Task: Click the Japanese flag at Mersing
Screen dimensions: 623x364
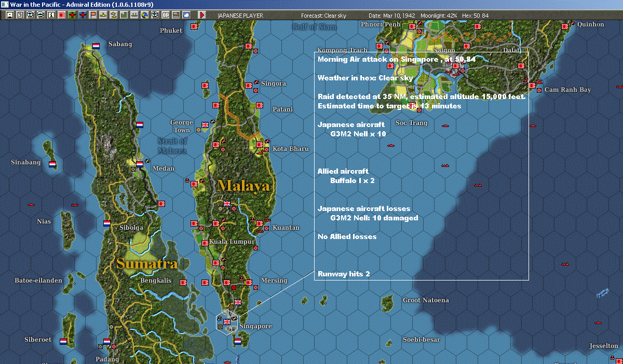Action: click(x=249, y=282)
